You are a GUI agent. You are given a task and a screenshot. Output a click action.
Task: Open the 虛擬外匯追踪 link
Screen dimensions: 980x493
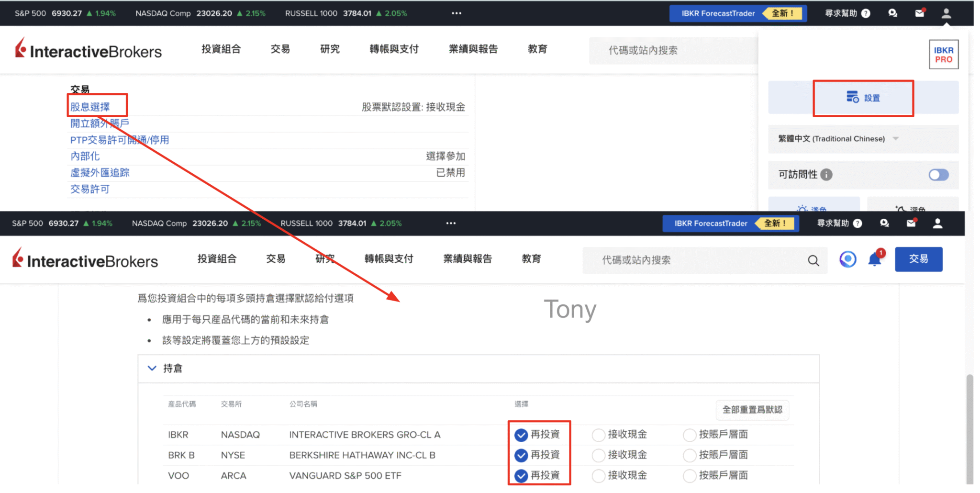(100, 173)
